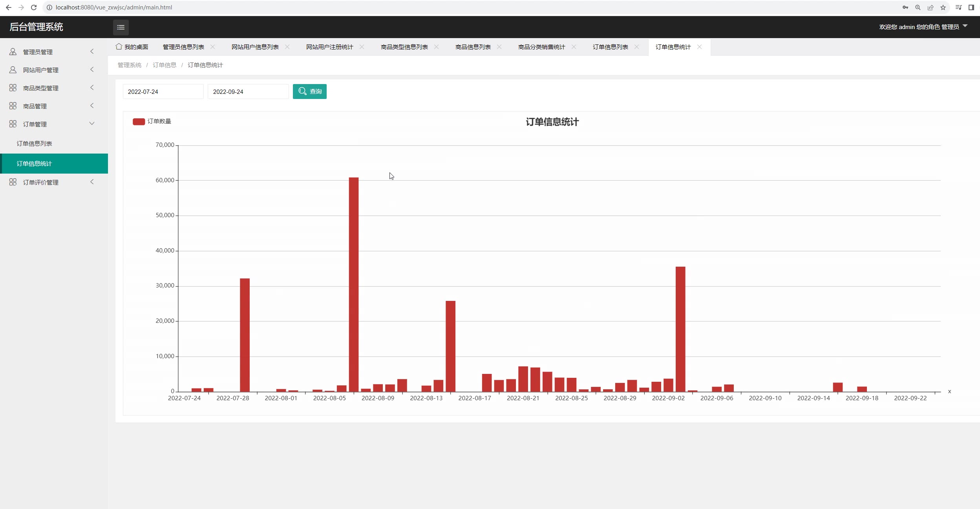Click browser reload page icon
Image resolution: width=980 pixels, height=509 pixels.
point(34,7)
